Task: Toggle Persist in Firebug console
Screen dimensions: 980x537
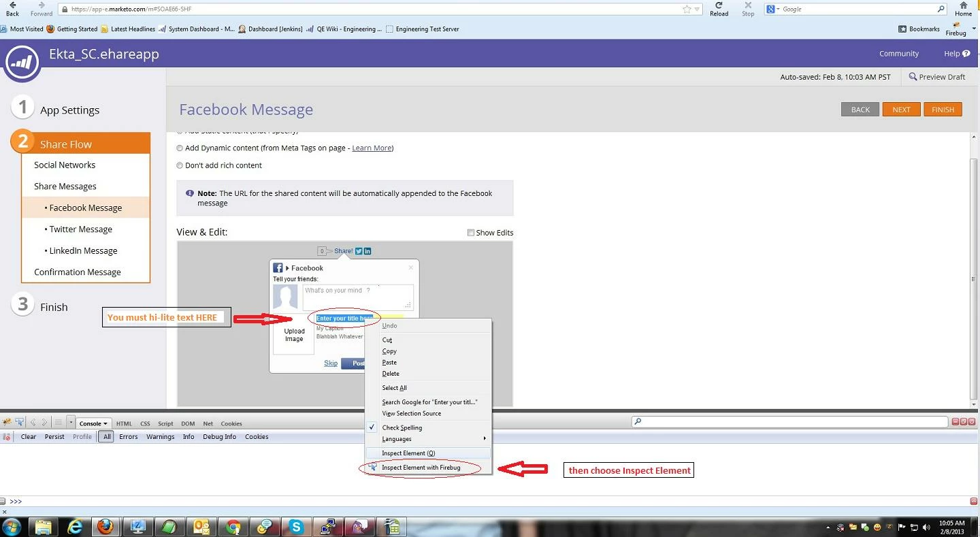Action: pos(54,437)
